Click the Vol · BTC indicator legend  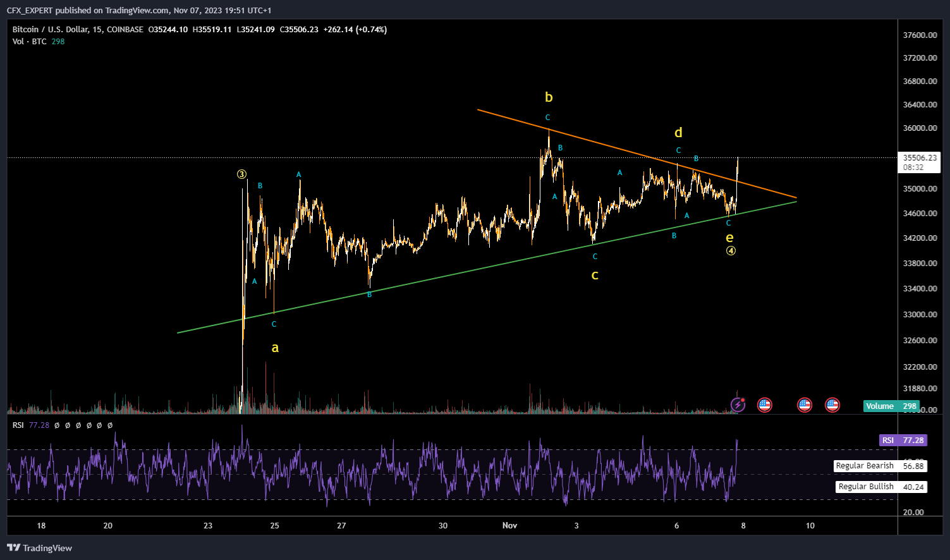[x=39, y=41]
